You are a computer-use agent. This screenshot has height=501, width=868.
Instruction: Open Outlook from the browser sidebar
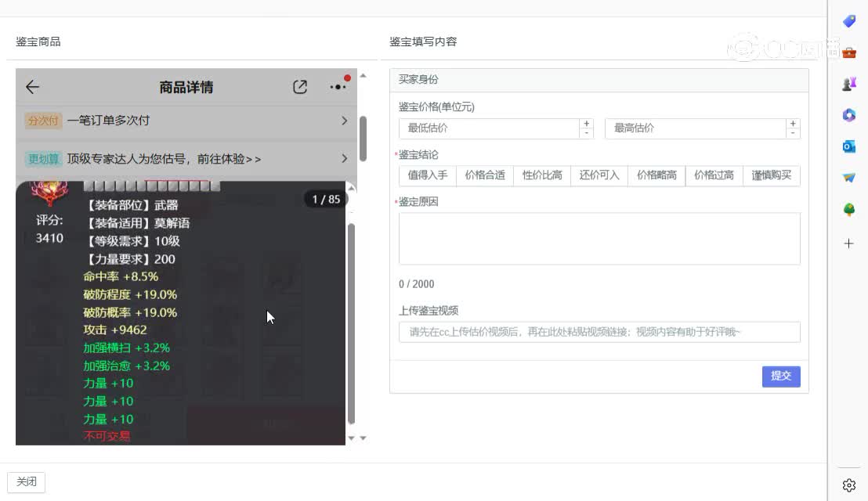pyautogui.click(x=849, y=146)
